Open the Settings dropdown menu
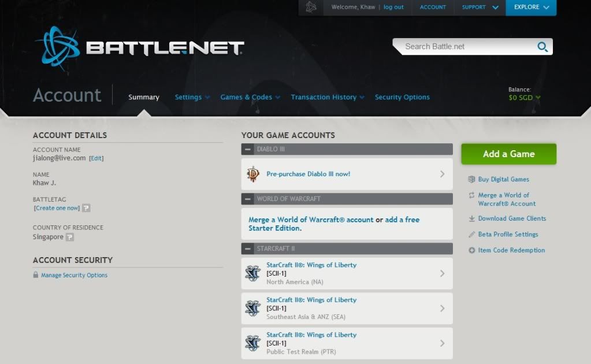The image size is (591, 364). point(192,97)
